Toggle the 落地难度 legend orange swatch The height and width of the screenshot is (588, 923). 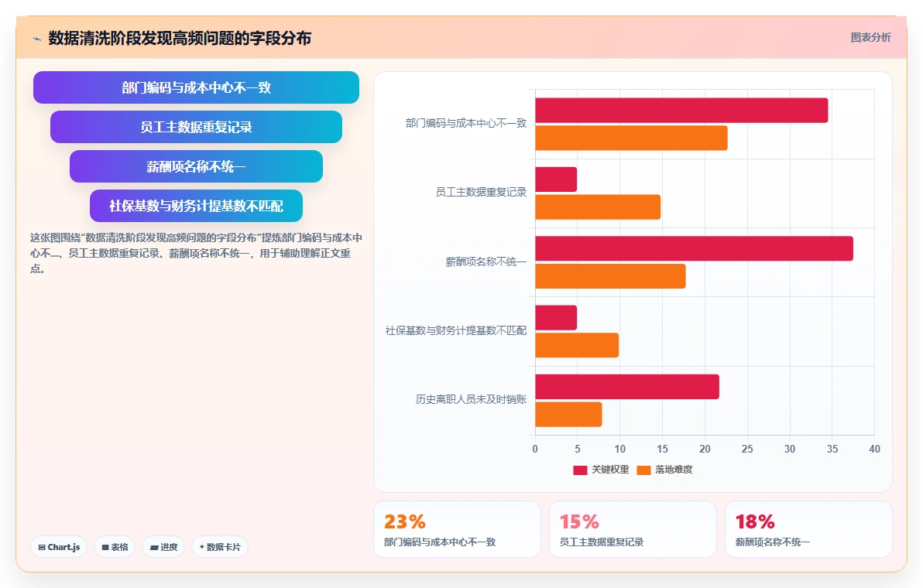[643, 470]
